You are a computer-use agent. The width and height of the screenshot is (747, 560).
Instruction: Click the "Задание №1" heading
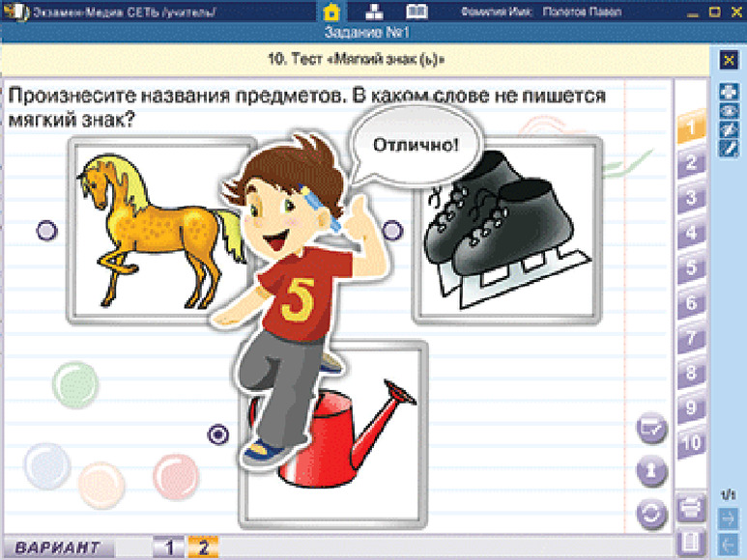pyautogui.click(x=367, y=33)
